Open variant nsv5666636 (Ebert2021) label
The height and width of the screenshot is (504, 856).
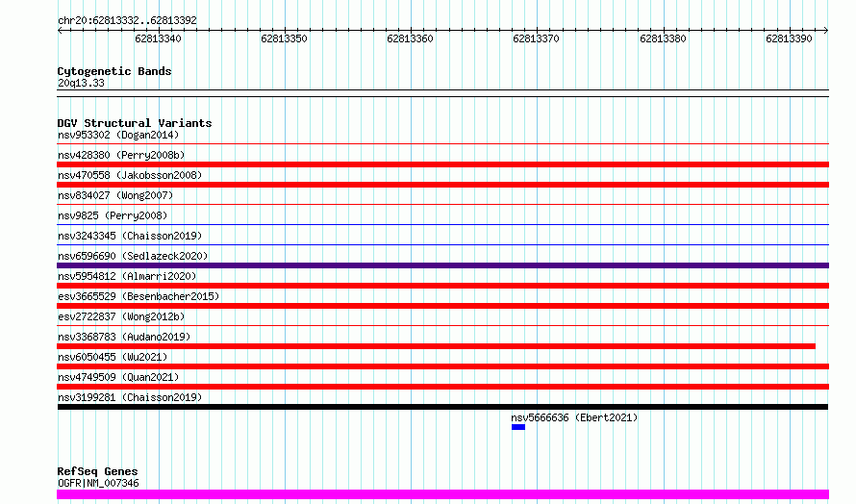point(574,417)
